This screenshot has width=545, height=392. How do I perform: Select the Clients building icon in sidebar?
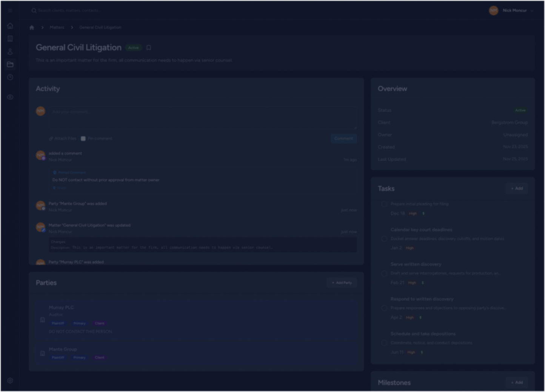tap(10, 38)
